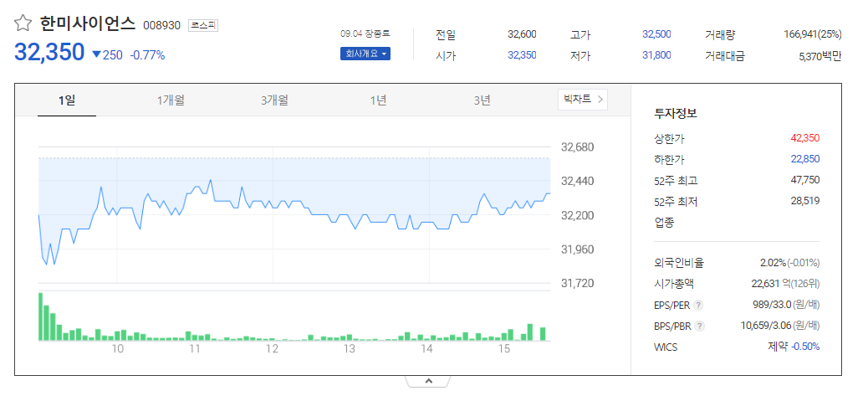Click the 상한가 value 42,350
The height and width of the screenshot is (396, 868).
[x=805, y=138]
